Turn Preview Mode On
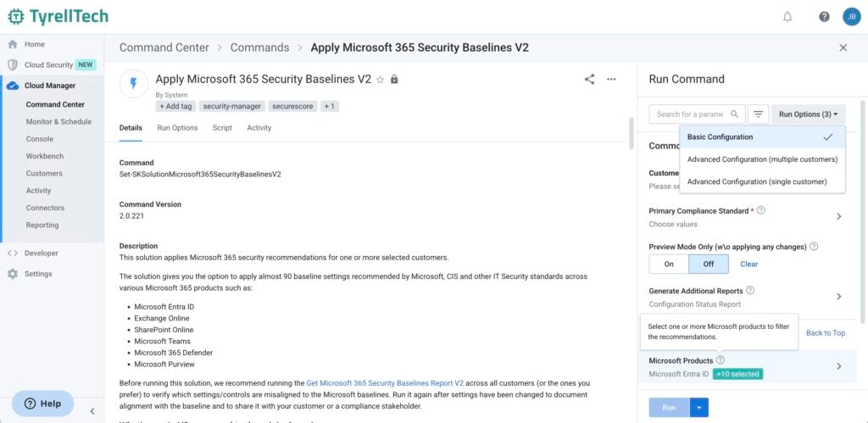This screenshot has height=423, width=868. (669, 264)
